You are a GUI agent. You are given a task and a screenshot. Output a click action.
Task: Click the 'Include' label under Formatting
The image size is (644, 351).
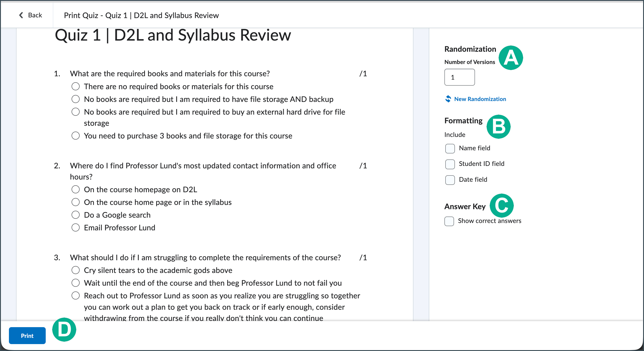[455, 135]
